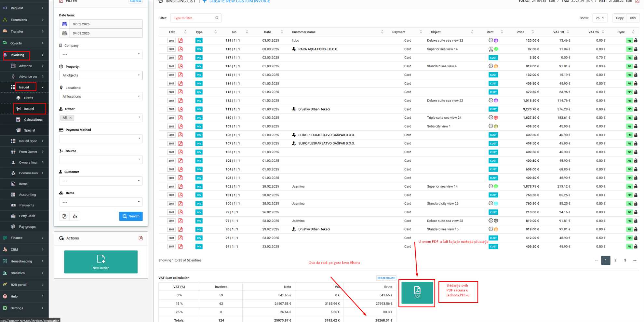Click the INV type badge for invoice 116|1|1
The image size is (644, 322).
point(199,66)
